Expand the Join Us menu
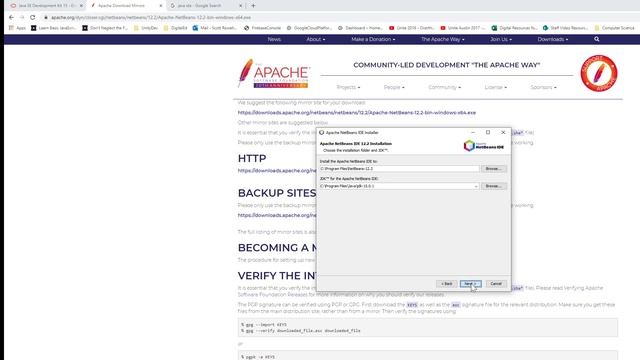640x360 pixels. (501, 40)
